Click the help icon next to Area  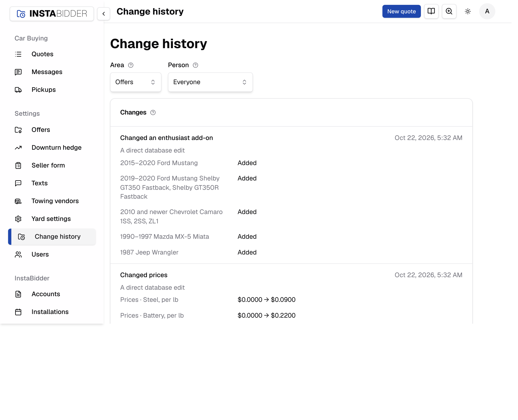click(x=131, y=65)
